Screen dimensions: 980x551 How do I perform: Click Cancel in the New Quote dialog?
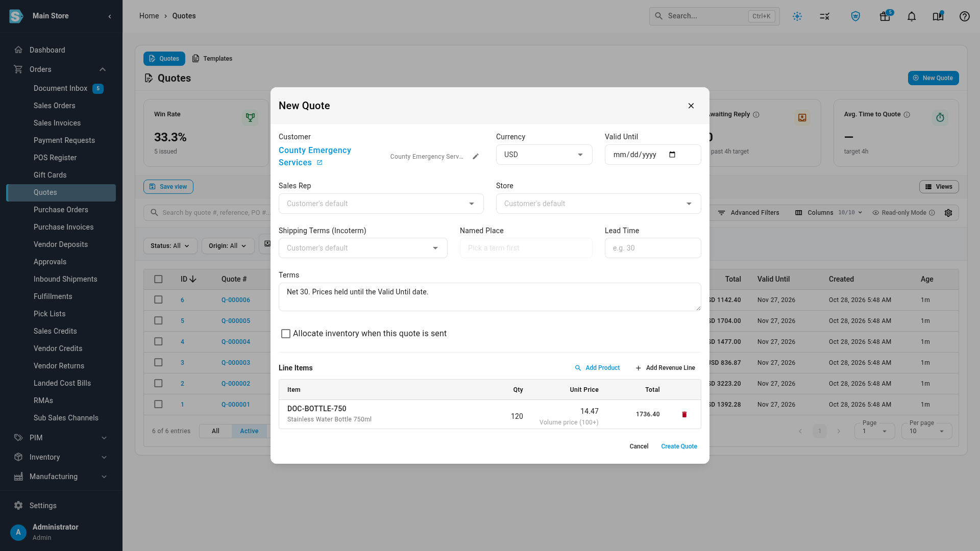639,446
